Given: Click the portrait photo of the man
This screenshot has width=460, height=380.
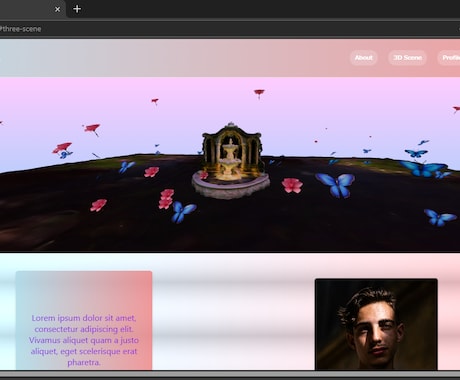Looking at the screenshot, I should point(376,324).
